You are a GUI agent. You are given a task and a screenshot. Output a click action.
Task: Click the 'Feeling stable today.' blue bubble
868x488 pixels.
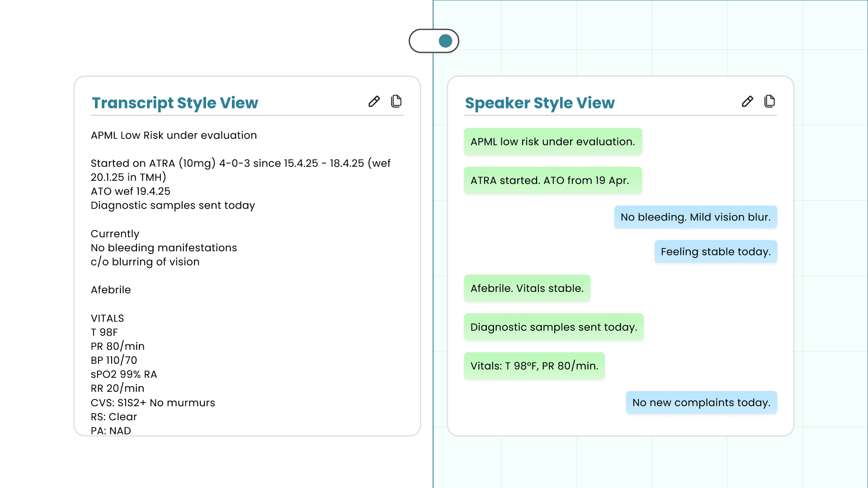(715, 252)
